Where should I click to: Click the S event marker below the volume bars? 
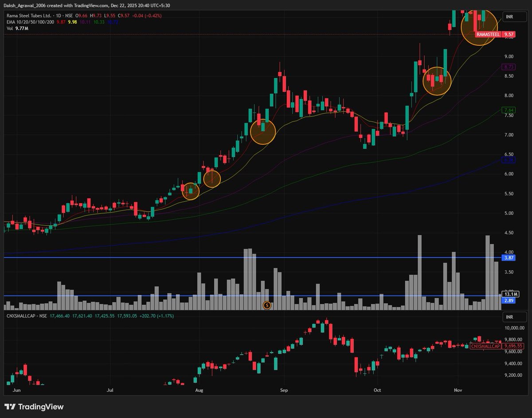(x=267, y=305)
